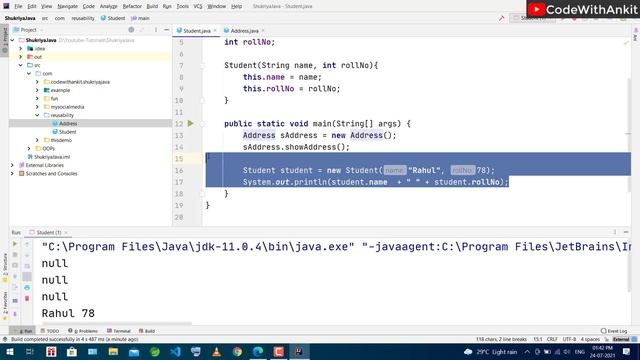Open the File menu
Viewport: 640px width, 360px height.
tap(18, 6)
